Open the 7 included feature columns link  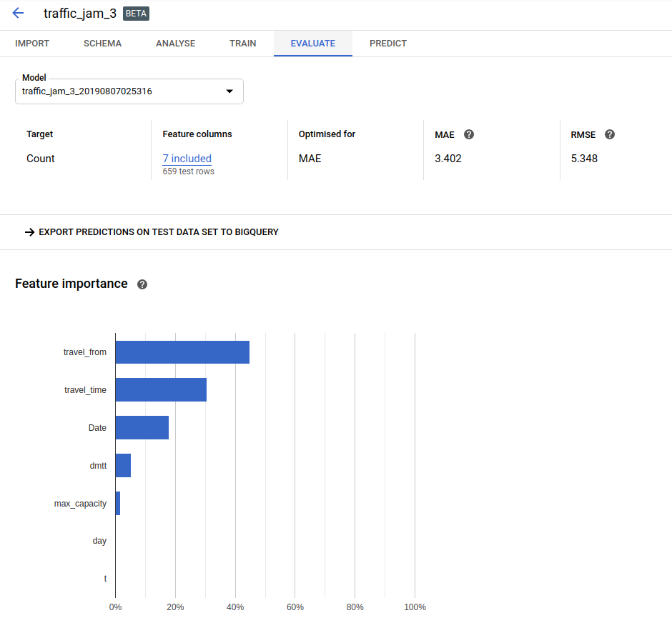[x=187, y=159]
